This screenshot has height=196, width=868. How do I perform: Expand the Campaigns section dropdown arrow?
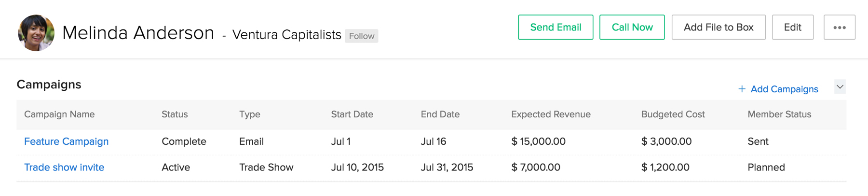click(840, 87)
